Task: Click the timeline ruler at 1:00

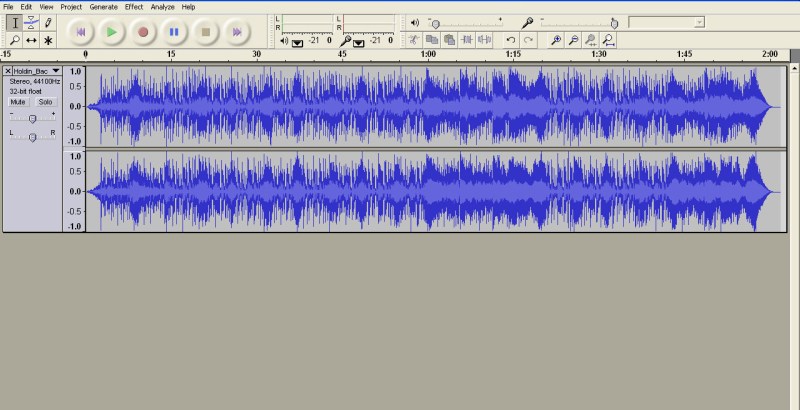Action: [428, 54]
